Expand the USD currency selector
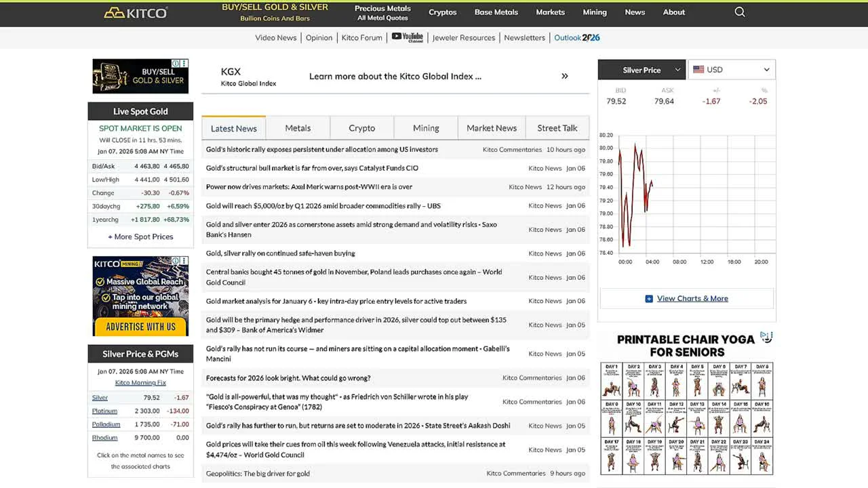Image resolution: width=868 pixels, height=488 pixels. click(732, 70)
